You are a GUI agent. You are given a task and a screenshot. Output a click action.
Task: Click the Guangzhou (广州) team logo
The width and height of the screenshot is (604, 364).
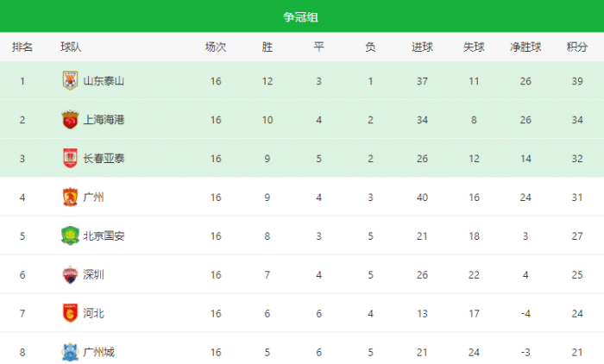click(x=69, y=197)
